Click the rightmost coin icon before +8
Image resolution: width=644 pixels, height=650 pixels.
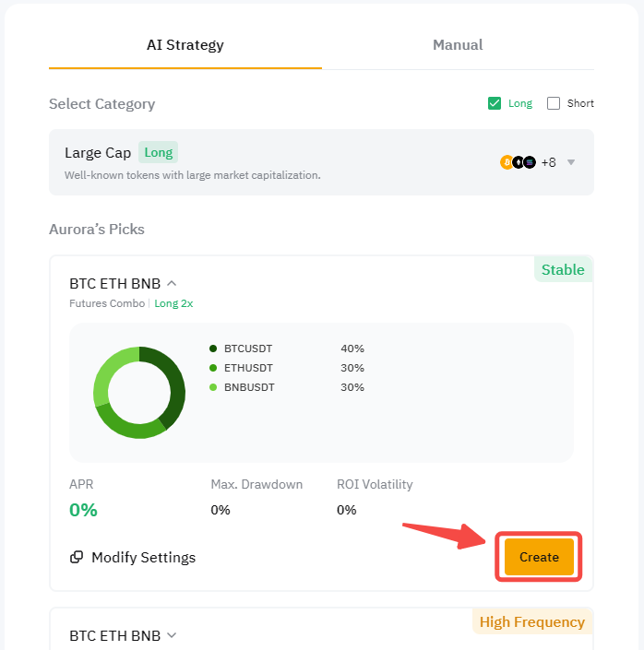point(530,162)
